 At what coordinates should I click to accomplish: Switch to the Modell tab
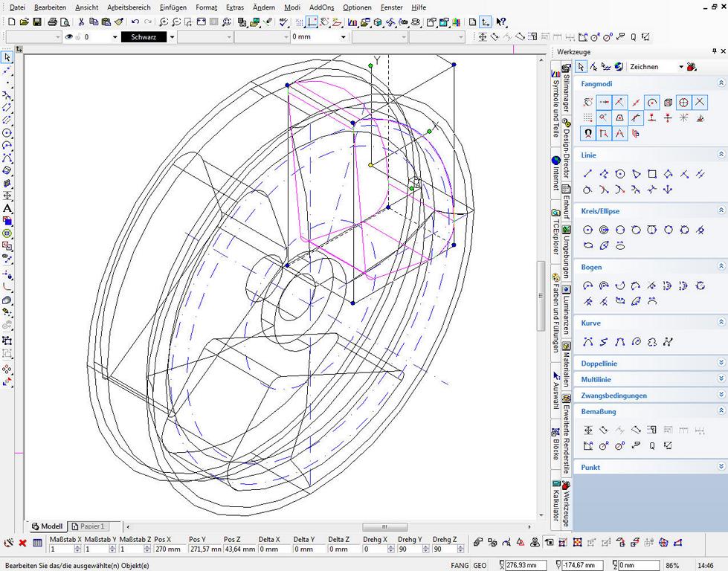point(47,526)
